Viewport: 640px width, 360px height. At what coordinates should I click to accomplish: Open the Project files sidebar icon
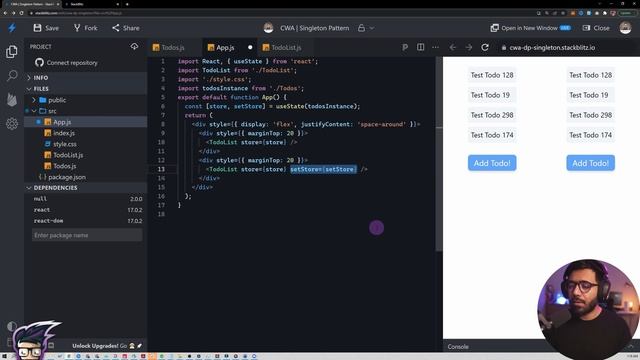tap(12, 51)
